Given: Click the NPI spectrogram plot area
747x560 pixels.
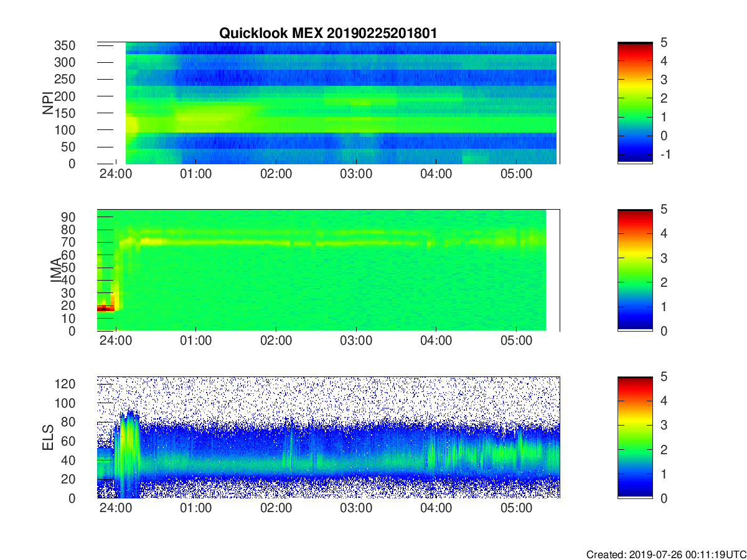Looking at the screenshot, I should (x=328, y=103).
